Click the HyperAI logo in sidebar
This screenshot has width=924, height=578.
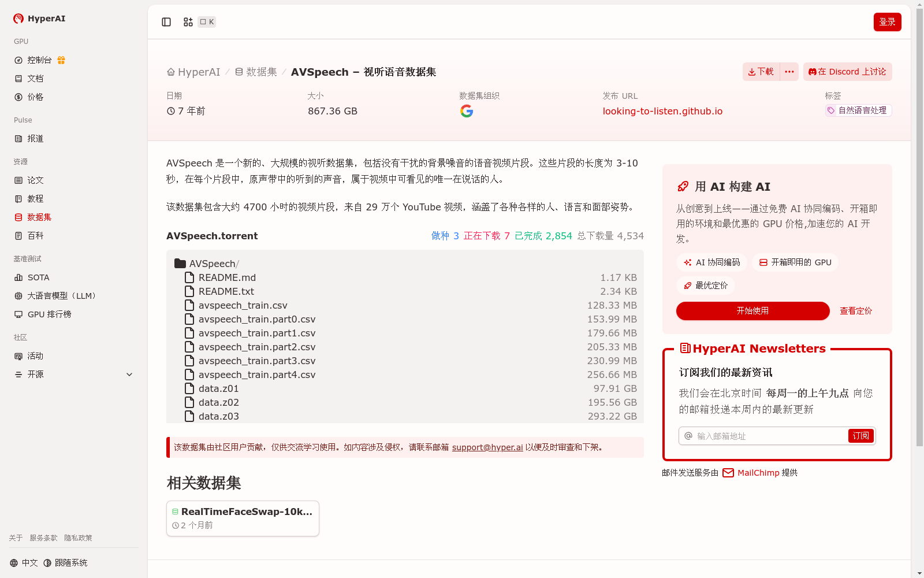tap(39, 18)
